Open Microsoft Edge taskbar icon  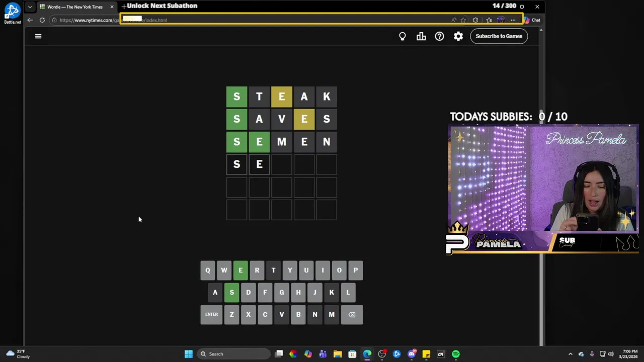coord(367,354)
